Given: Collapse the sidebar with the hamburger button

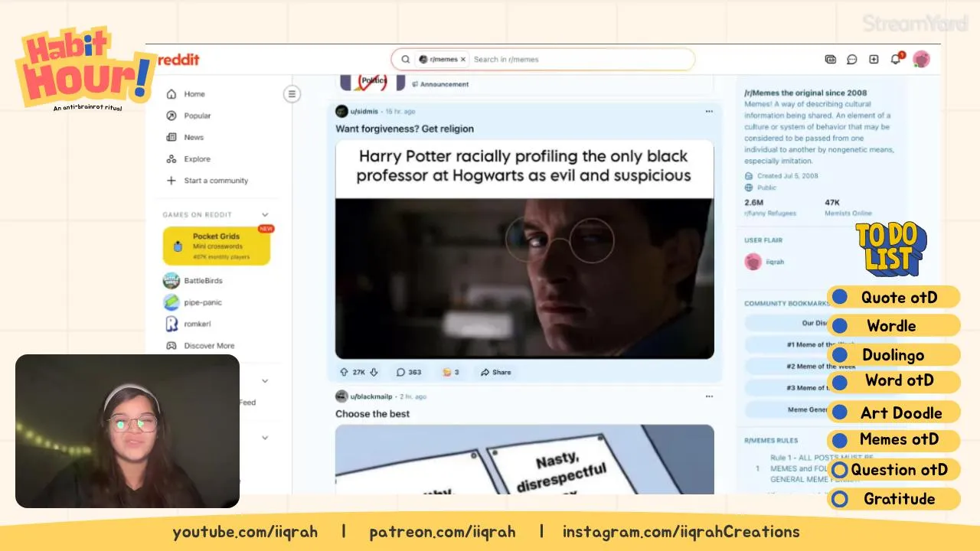Looking at the screenshot, I should (x=292, y=94).
